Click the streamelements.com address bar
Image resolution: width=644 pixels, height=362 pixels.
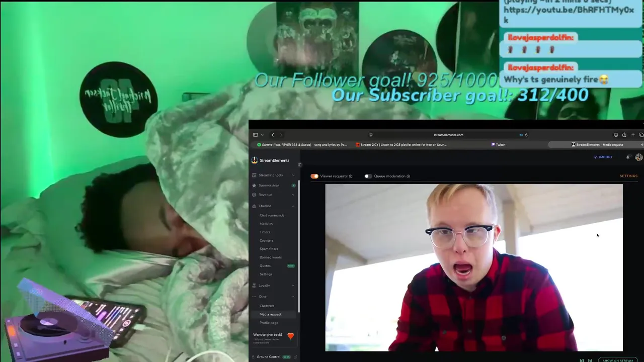(448, 135)
